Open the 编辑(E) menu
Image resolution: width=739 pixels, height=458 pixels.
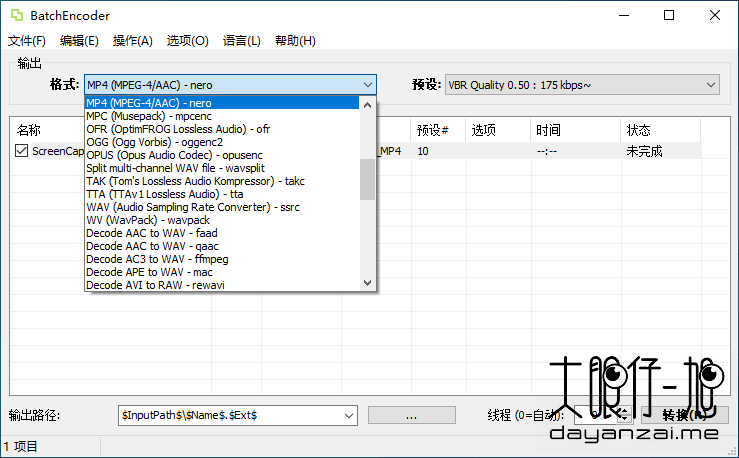[79, 41]
